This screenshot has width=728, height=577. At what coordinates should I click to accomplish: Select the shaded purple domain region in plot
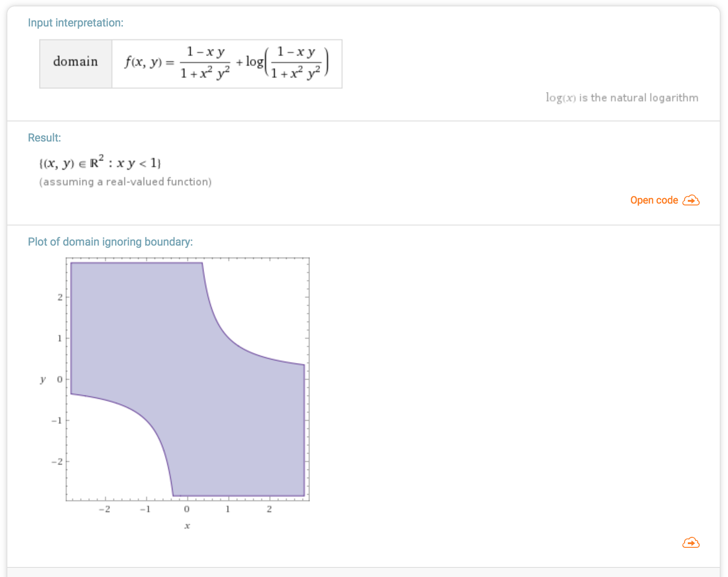tap(188, 379)
